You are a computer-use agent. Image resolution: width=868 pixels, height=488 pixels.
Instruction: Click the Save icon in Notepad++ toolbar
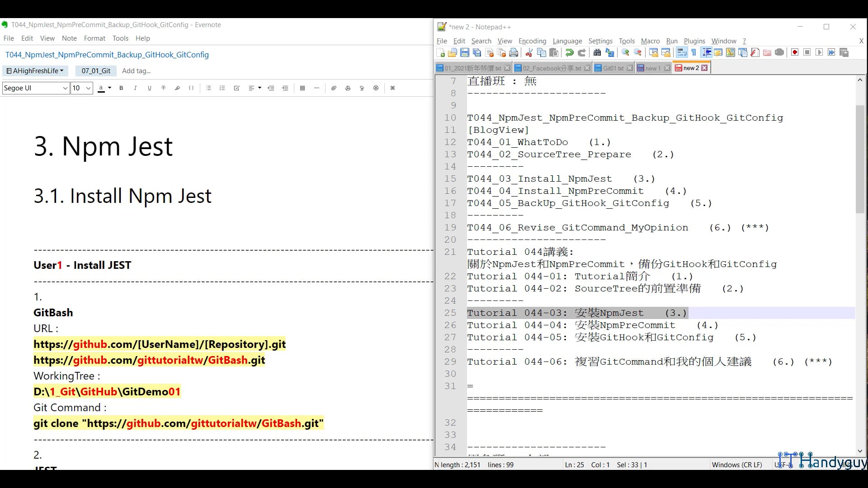464,53
